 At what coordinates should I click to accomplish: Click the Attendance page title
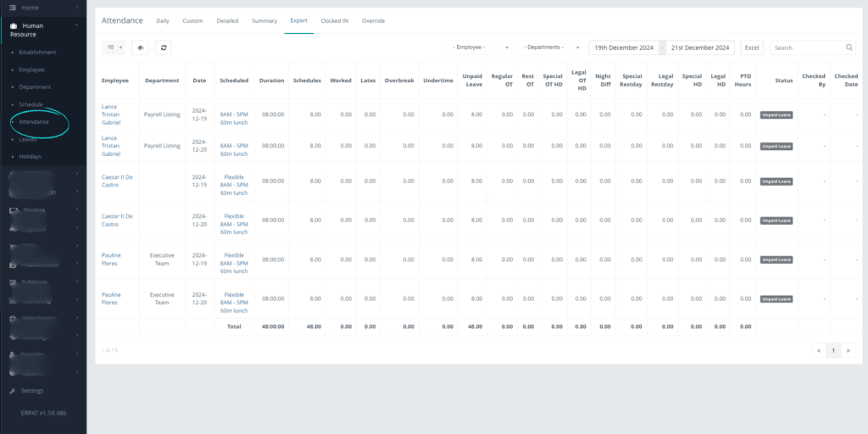pos(122,21)
